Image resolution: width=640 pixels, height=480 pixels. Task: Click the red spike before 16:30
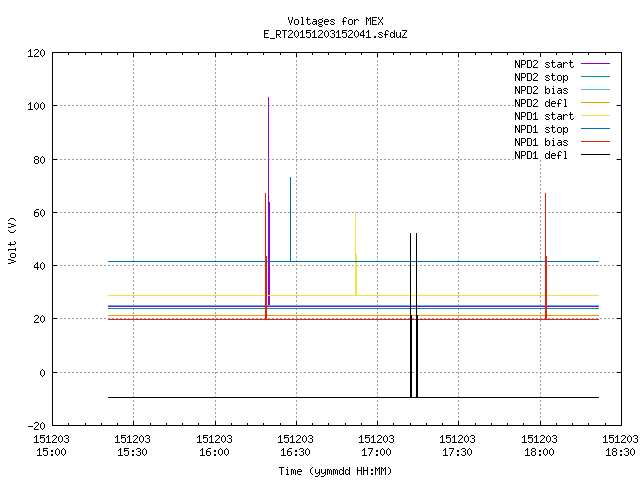point(266,256)
